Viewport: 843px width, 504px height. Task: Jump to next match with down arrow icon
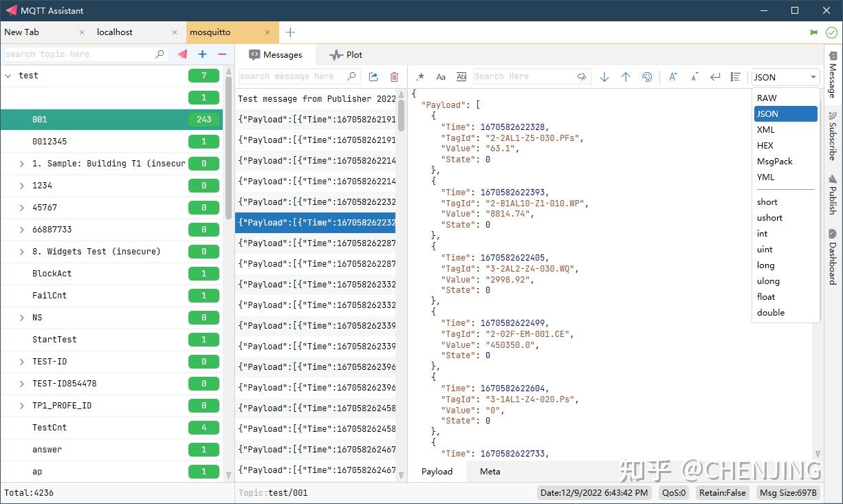pos(604,77)
